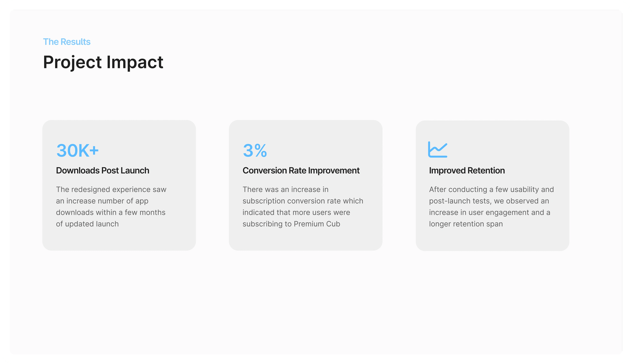Image resolution: width=632 pixels, height=364 pixels.
Task: Click the line "After conducting a few usability and"
Action: 491,189
